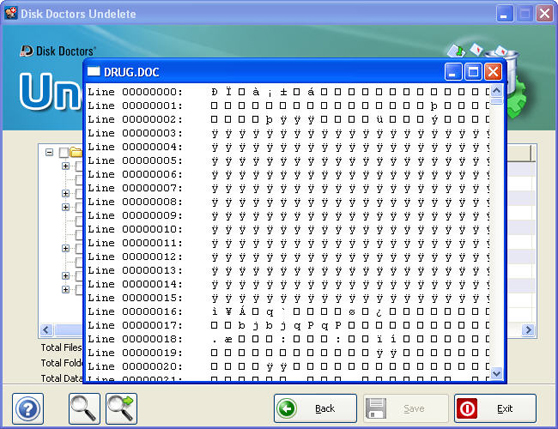This screenshot has width=558, height=429.
Task: Select the root folder icon in tree
Action: (75, 152)
